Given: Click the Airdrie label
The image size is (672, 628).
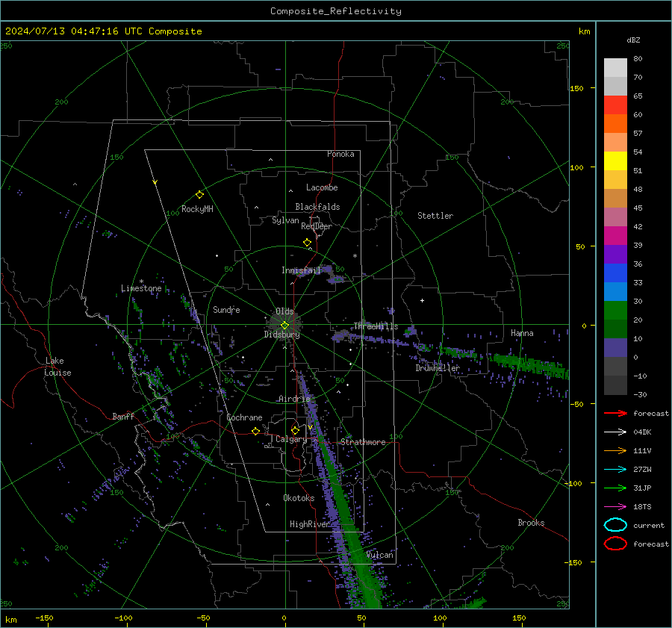Looking at the screenshot, I should pyautogui.click(x=294, y=399).
